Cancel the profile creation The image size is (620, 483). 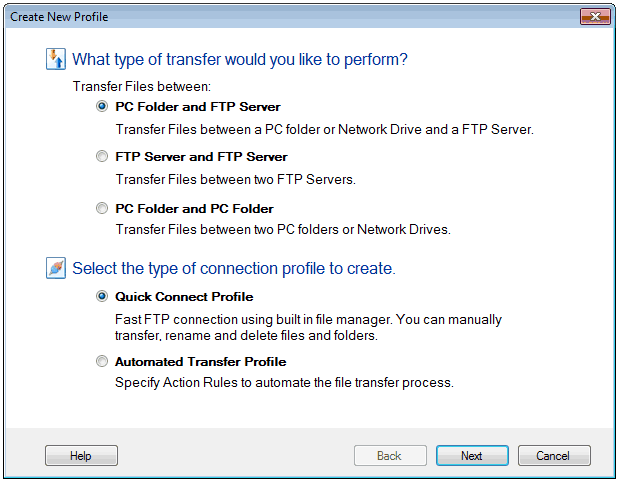pyautogui.click(x=553, y=456)
